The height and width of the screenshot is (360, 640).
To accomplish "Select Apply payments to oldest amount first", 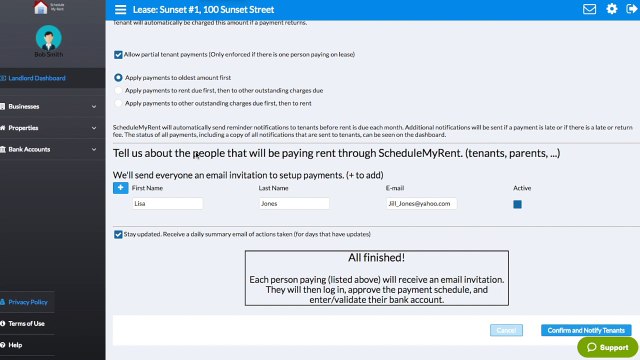I will click(118, 78).
